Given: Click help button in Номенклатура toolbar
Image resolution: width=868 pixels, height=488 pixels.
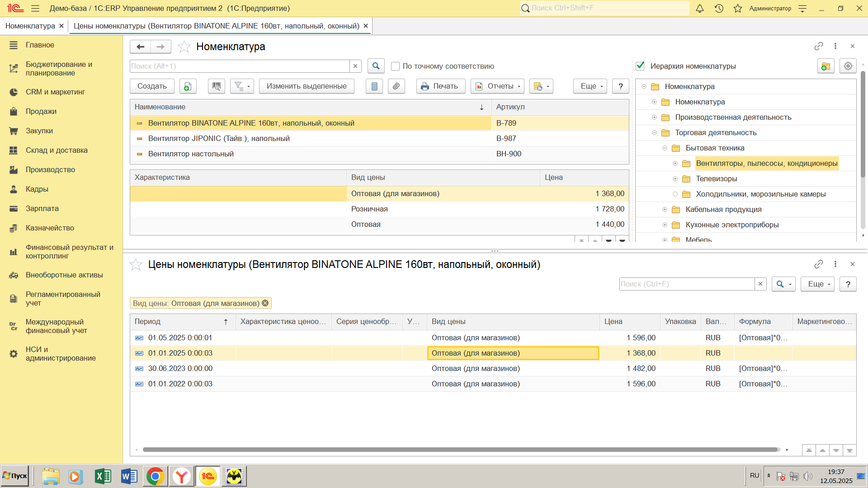Looking at the screenshot, I should click(621, 86).
